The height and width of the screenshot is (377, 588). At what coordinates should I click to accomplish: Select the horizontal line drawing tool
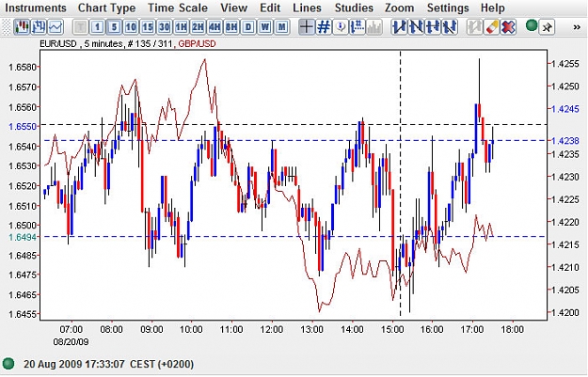coord(433,27)
